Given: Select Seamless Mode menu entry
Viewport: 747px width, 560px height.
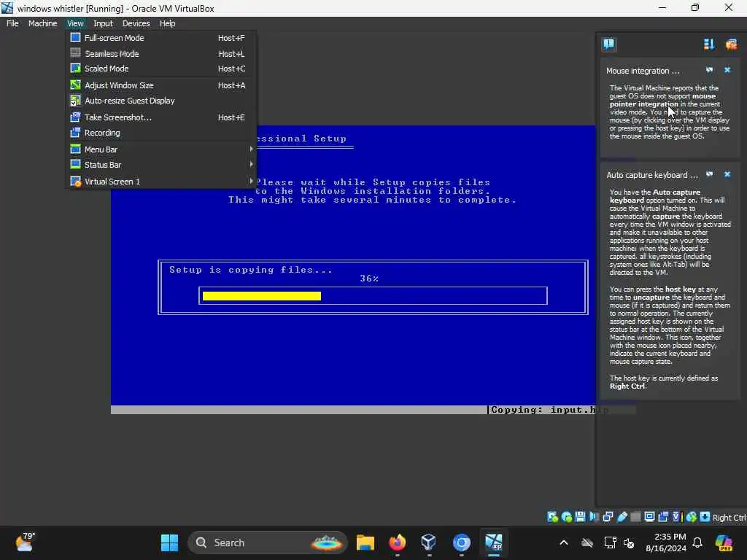Looking at the screenshot, I should [x=161, y=54].
